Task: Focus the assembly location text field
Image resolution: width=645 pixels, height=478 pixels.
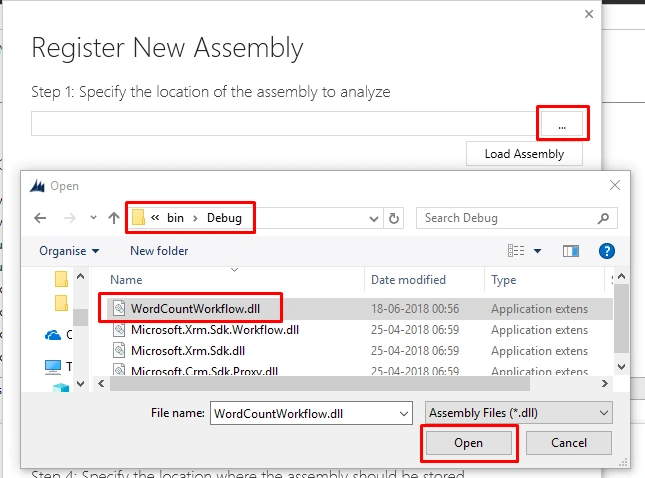Action: coord(285,123)
